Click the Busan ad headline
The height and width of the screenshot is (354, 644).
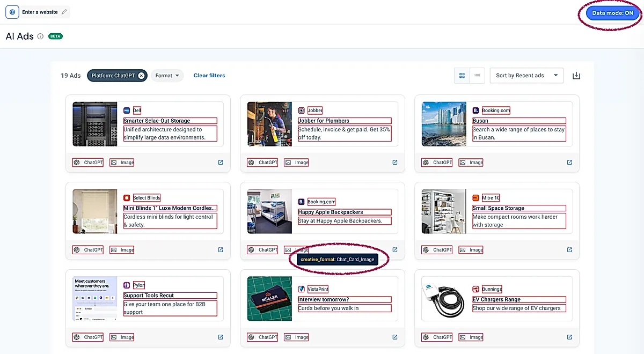[480, 121]
